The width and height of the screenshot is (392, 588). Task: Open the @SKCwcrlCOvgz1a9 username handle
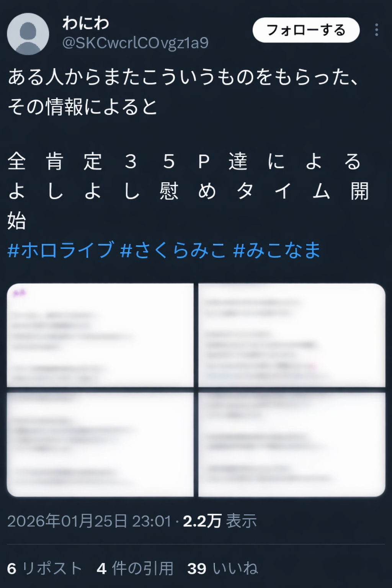[135, 43]
